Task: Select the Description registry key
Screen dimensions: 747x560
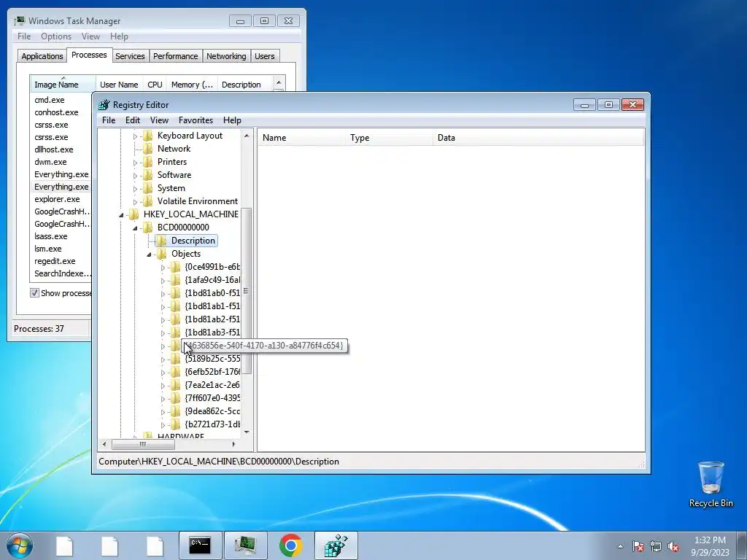Action: 193,241
